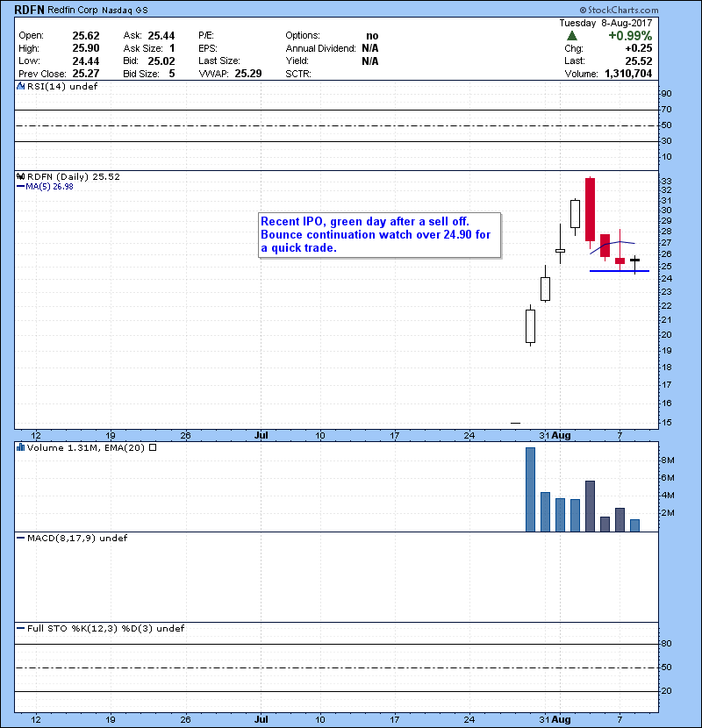Click the tallest volume bar above 8M

(x=530, y=489)
